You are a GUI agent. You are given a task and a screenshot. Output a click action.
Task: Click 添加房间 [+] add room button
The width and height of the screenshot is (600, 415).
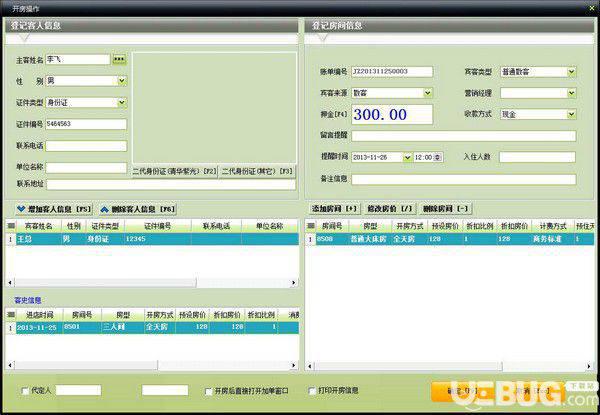(x=334, y=208)
